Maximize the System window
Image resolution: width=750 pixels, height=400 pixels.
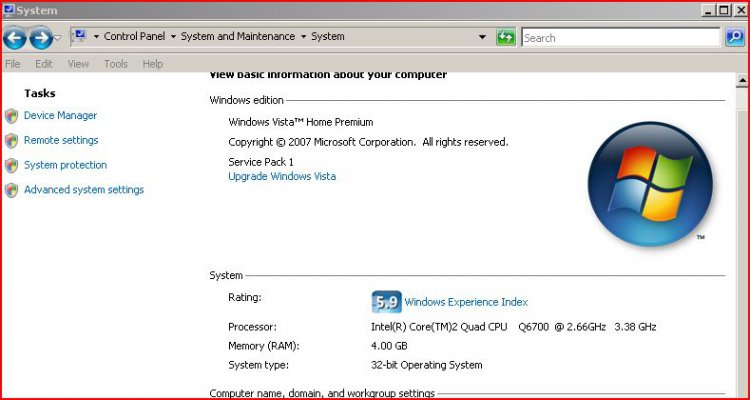[724, 10]
